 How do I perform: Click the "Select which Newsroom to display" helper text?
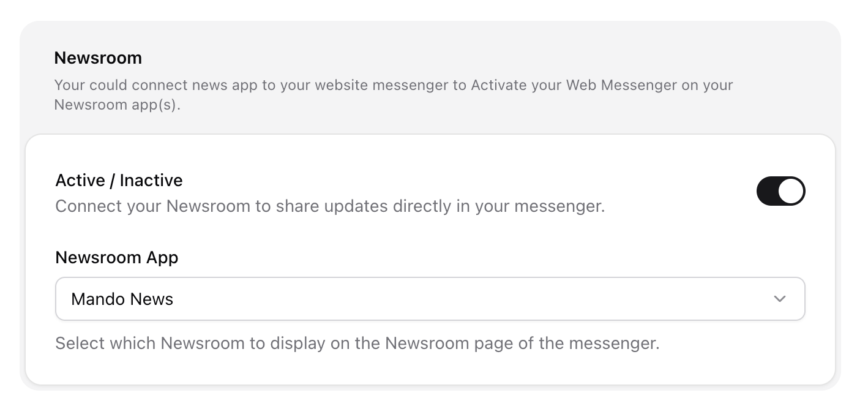[x=357, y=343]
